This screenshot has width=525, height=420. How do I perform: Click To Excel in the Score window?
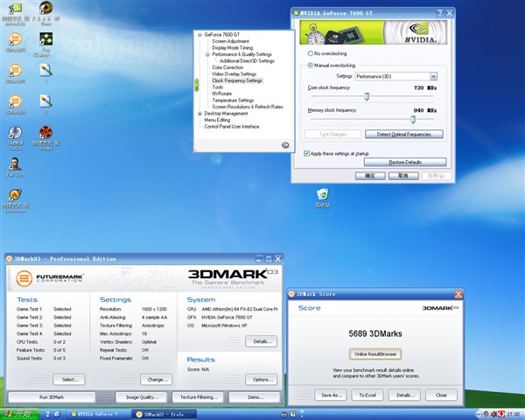pyautogui.click(x=367, y=395)
